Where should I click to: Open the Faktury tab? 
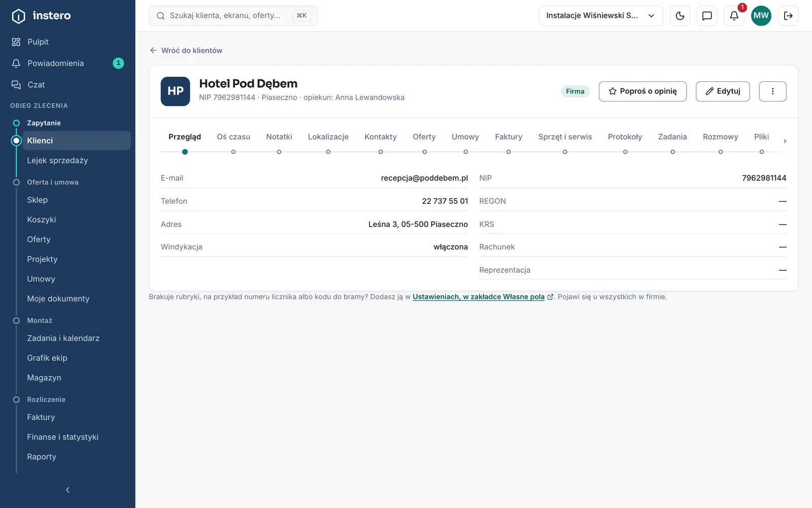point(509,137)
